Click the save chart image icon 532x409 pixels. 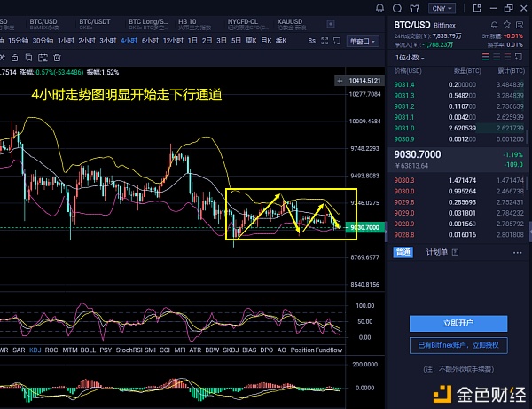[x=43, y=58]
